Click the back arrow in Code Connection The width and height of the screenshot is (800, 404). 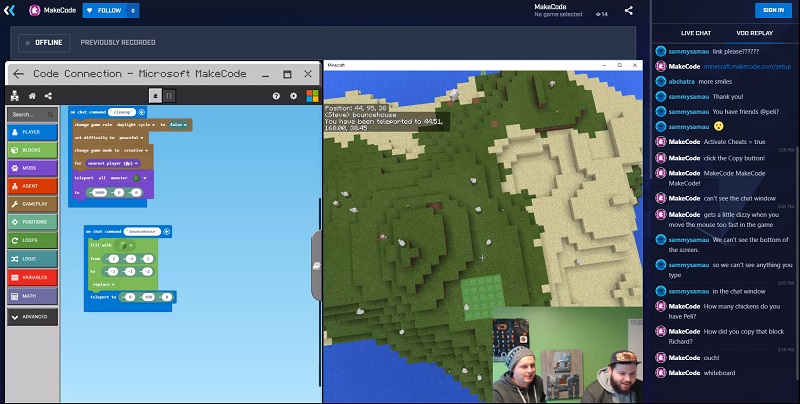click(x=18, y=74)
